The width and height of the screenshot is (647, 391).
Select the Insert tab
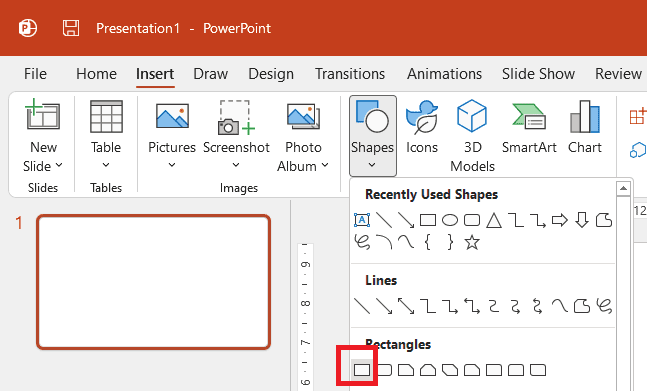[155, 74]
